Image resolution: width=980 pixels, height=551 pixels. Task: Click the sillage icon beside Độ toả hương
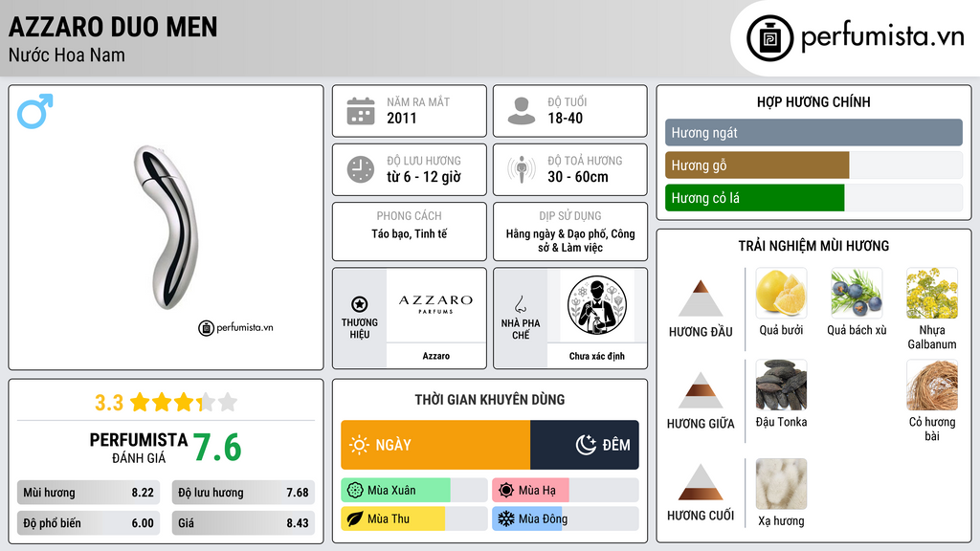522,169
